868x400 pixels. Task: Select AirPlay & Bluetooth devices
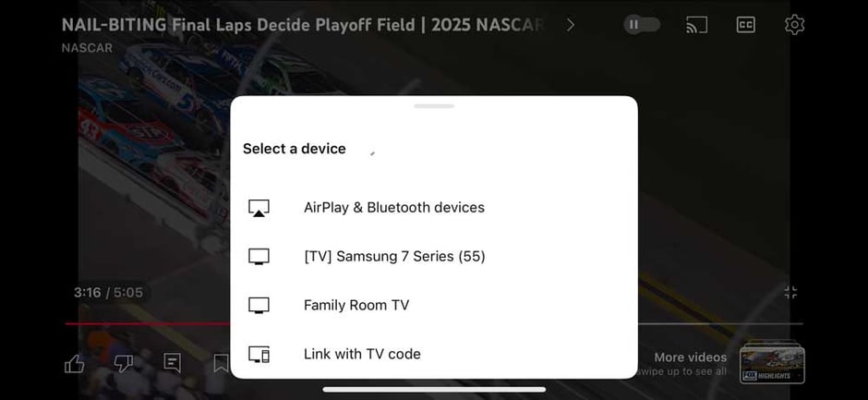(393, 208)
